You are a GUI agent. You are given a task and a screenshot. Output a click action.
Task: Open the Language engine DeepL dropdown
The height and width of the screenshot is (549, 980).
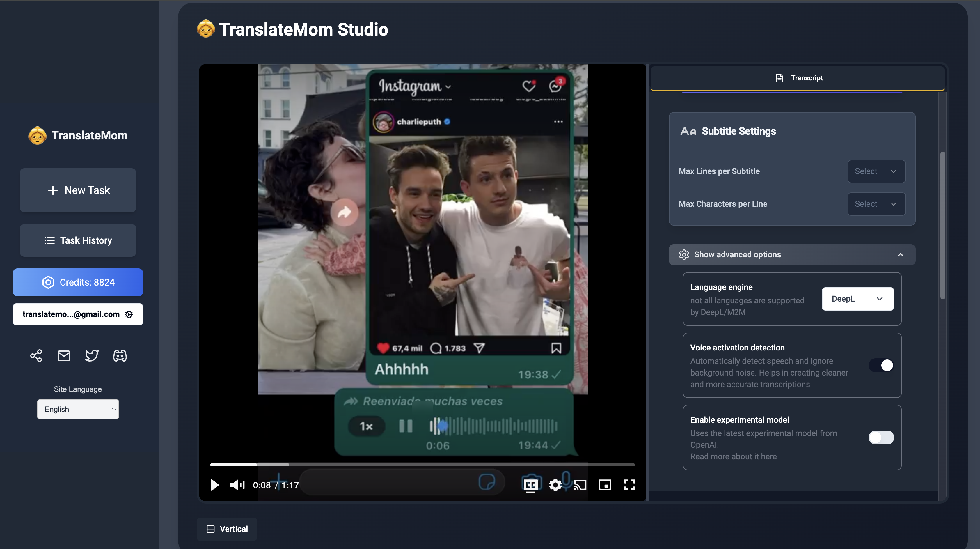click(x=858, y=299)
